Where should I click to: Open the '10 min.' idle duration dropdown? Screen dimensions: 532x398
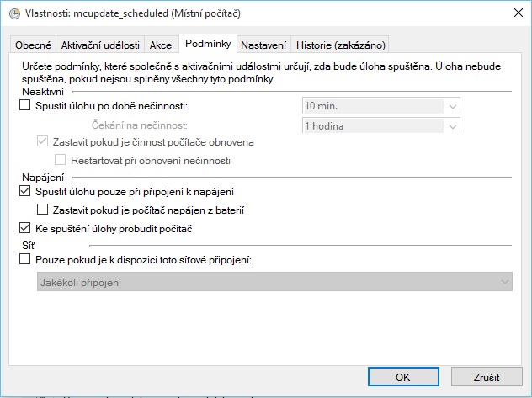453,106
